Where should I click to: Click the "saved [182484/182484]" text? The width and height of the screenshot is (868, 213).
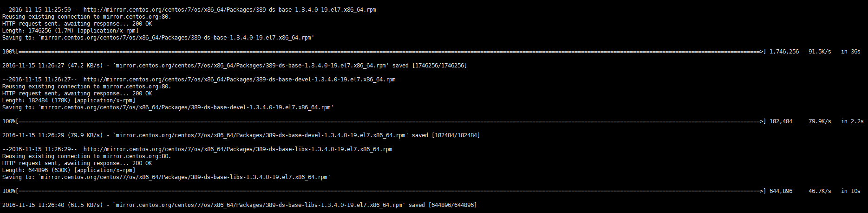coord(446,135)
